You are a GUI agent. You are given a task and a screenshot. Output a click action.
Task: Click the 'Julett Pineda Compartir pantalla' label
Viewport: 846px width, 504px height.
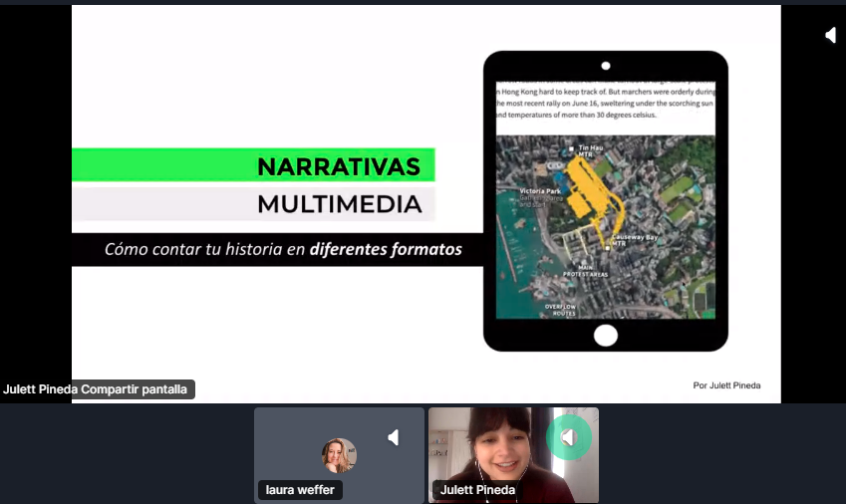[x=96, y=389]
